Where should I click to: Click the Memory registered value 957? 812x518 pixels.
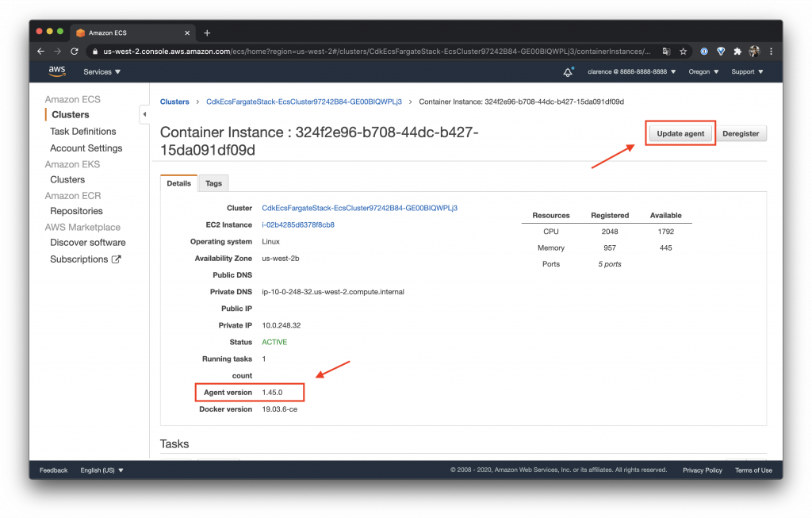[x=610, y=248]
